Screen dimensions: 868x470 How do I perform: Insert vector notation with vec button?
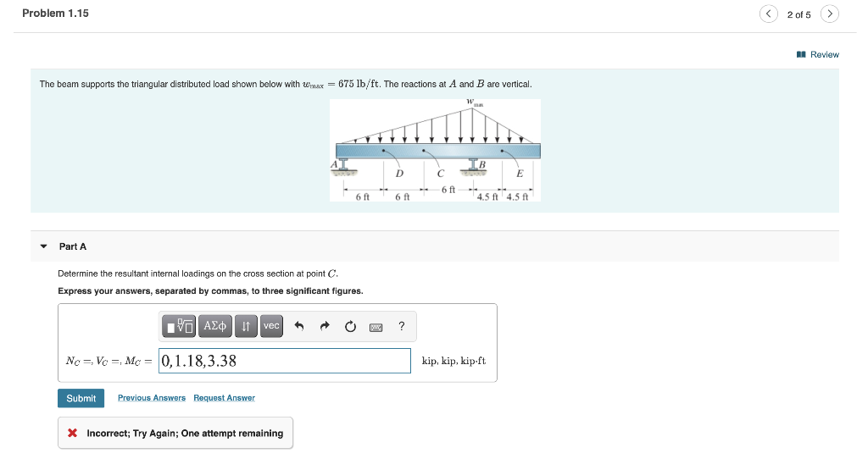click(x=271, y=326)
